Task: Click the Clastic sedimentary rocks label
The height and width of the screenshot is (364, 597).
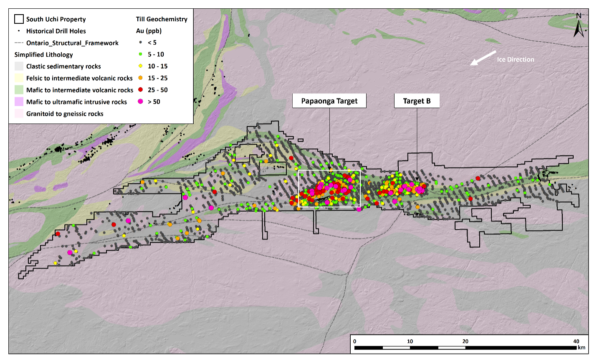Action: click(63, 66)
